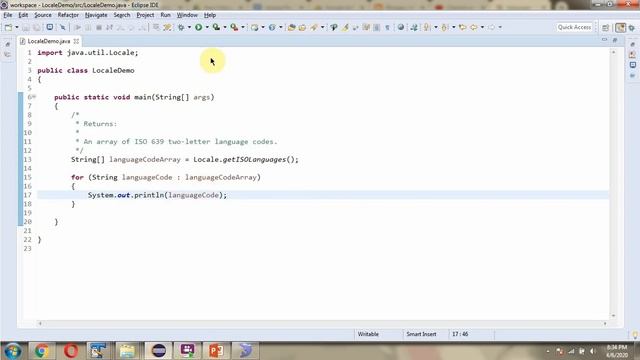Click the light bulb tip icon in status bar
This screenshot has width=640, height=360.
[x=635, y=335]
